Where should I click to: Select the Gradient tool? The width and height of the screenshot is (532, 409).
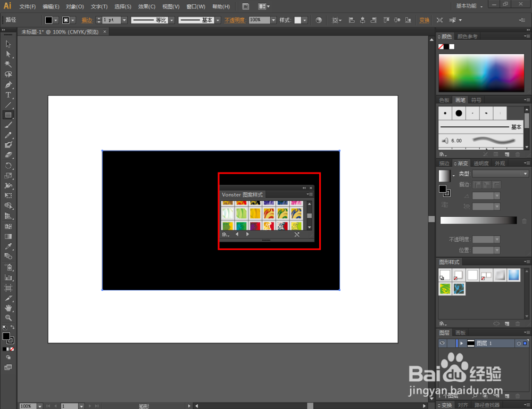click(x=8, y=236)
